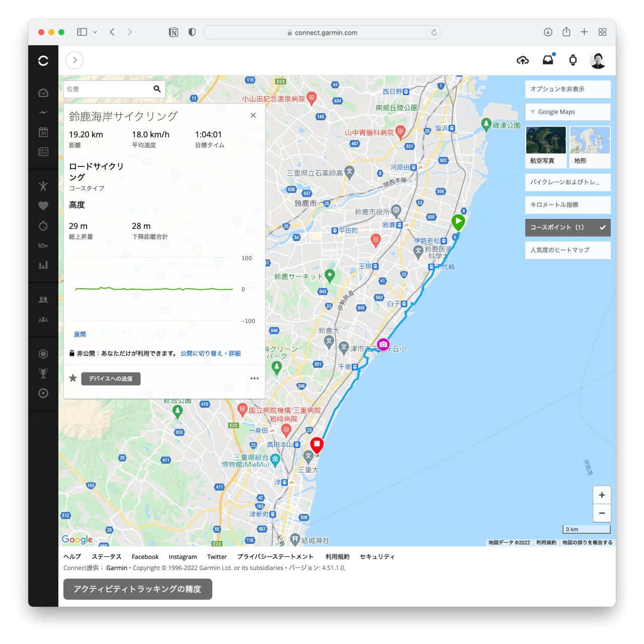
Task: Click the heart health icon in sidebar
Action: point(43,206)
